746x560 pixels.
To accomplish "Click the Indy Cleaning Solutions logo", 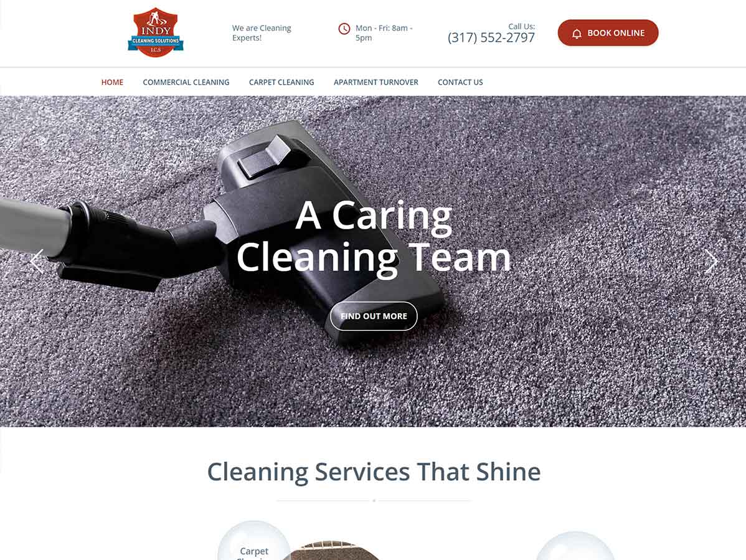I will [x=156, y=32].
